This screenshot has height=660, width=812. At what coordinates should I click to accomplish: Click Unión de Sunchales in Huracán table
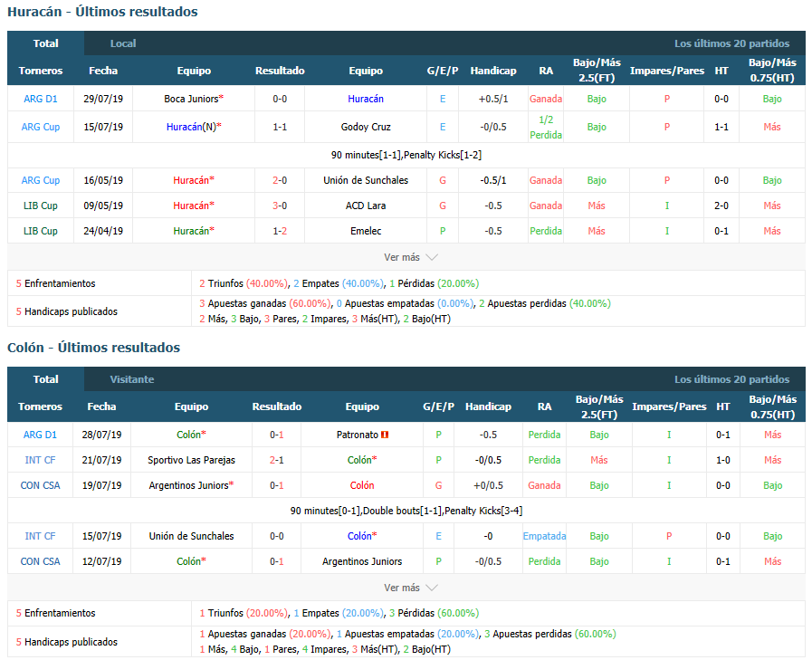pos(366,180)
